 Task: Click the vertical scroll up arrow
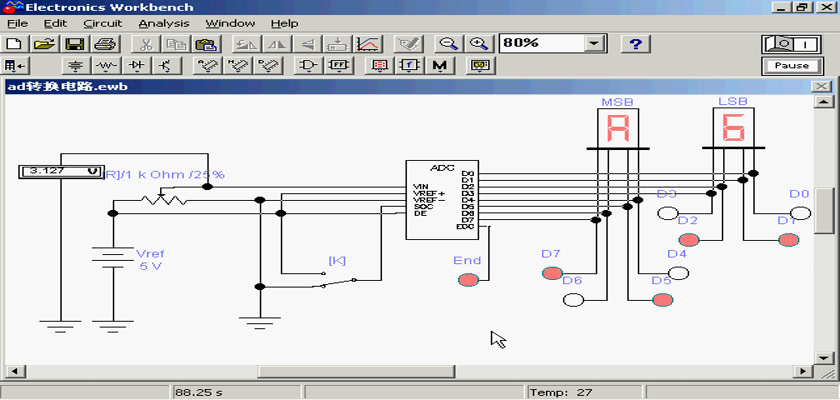pos(823,102)
